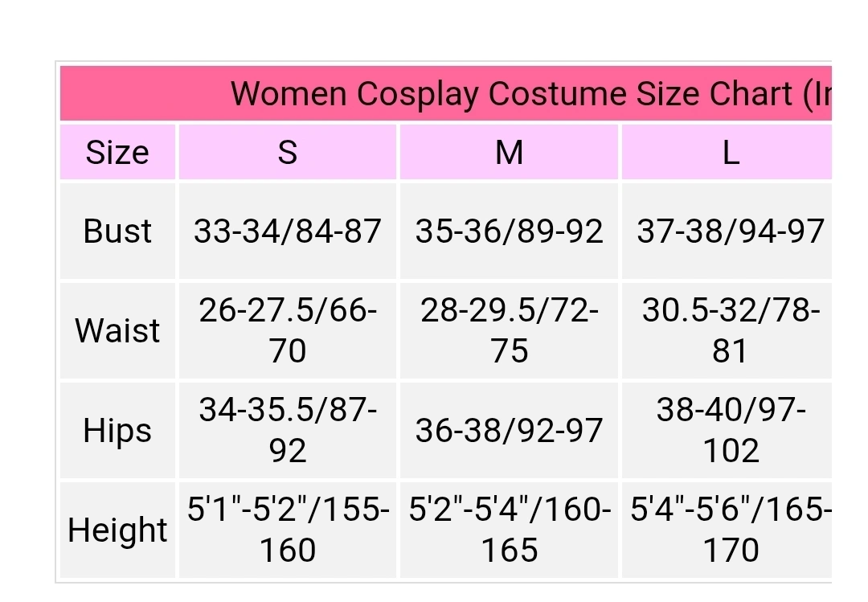
Task: Click height value 5'1"-5'2"/155-160
Action: point(287,530)
